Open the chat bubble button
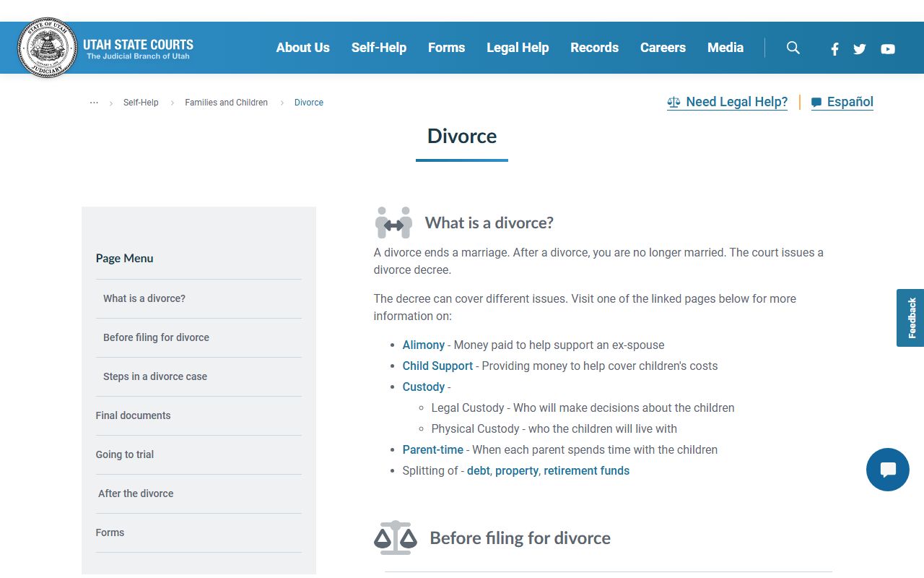 point(887,470)
